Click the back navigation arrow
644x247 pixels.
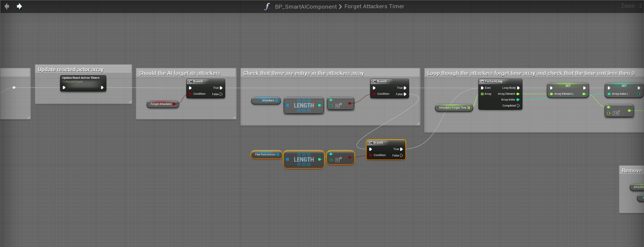point(7,6)
